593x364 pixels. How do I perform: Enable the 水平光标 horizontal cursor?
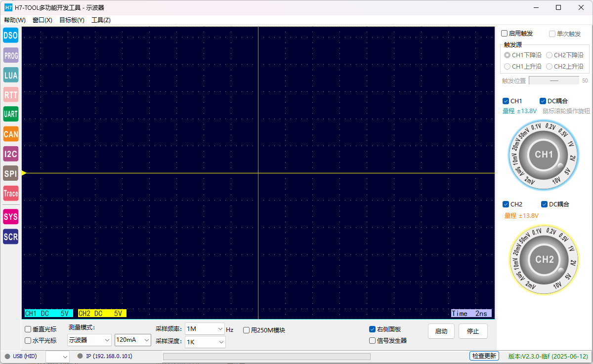pyautogui.click(x=28, y=340)
